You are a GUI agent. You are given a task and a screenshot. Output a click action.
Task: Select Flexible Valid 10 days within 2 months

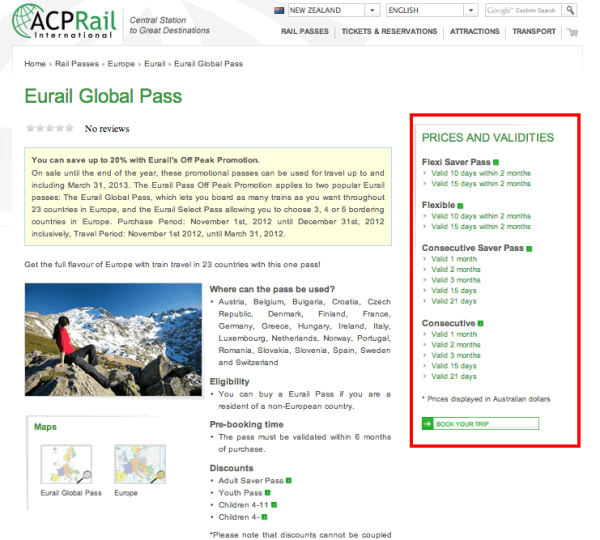(481, 216)
